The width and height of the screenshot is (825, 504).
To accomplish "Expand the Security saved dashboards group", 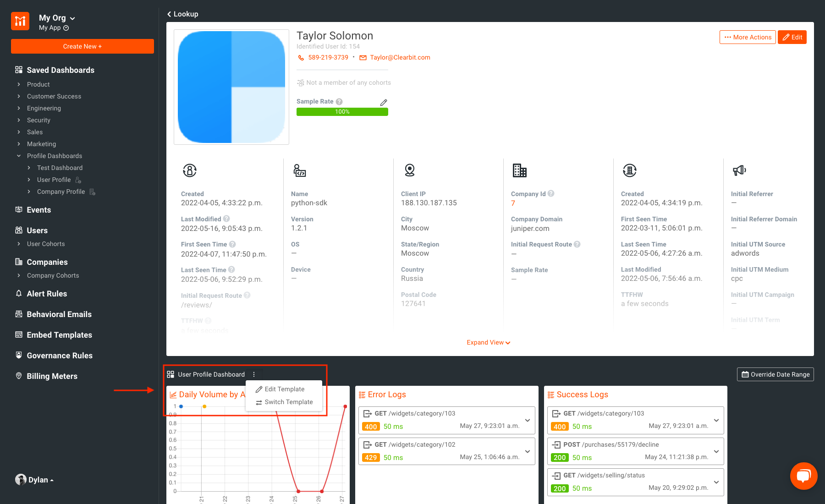I will (x=38, y=120).
